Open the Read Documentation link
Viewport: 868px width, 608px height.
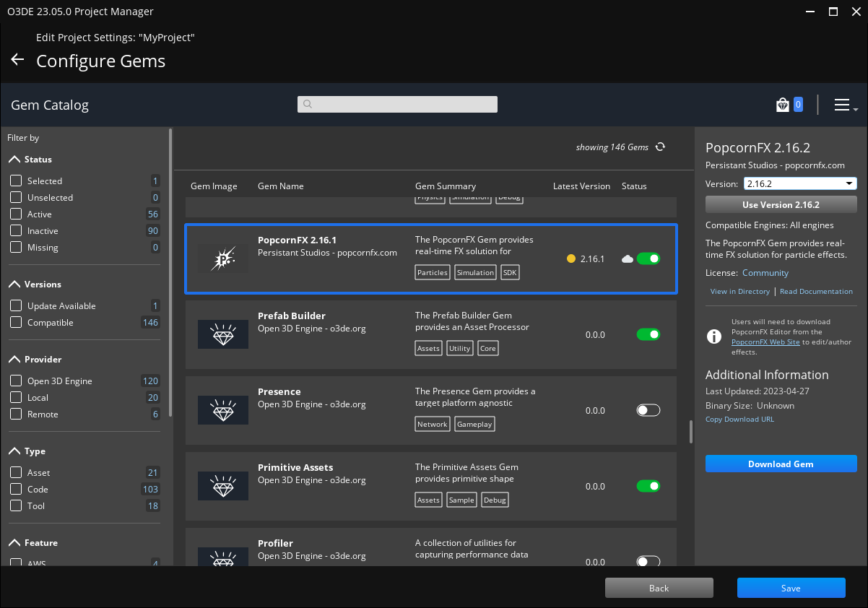click(x=816, y=292)
